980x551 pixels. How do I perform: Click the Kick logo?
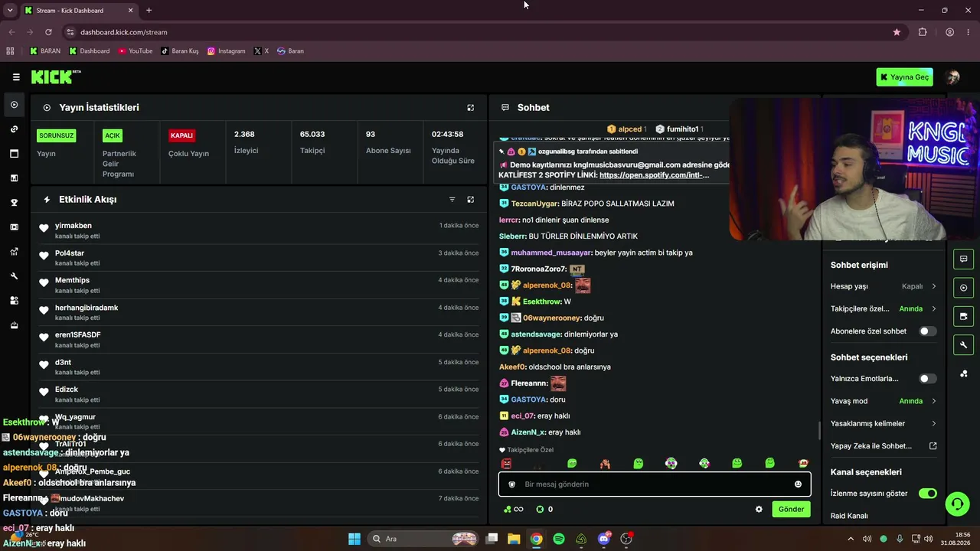tap(56, 77)
